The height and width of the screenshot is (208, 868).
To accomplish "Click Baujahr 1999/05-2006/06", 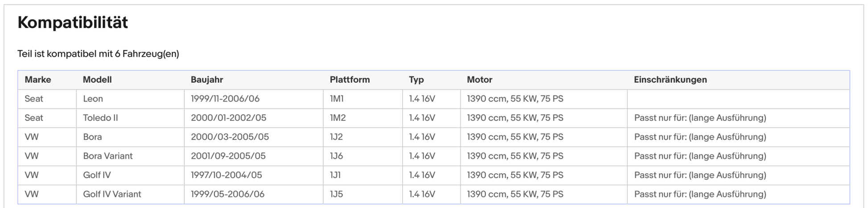I will (x=227, y=195).
